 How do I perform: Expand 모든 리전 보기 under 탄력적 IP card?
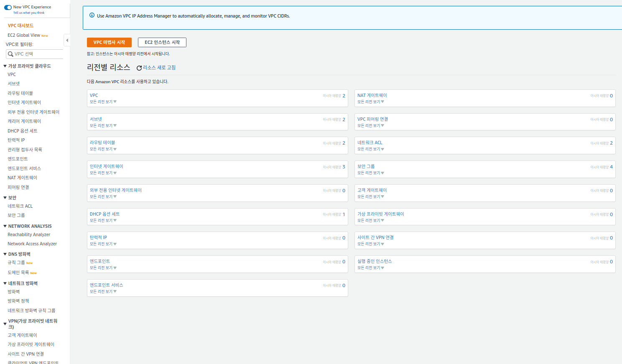(x=103, y=244)
